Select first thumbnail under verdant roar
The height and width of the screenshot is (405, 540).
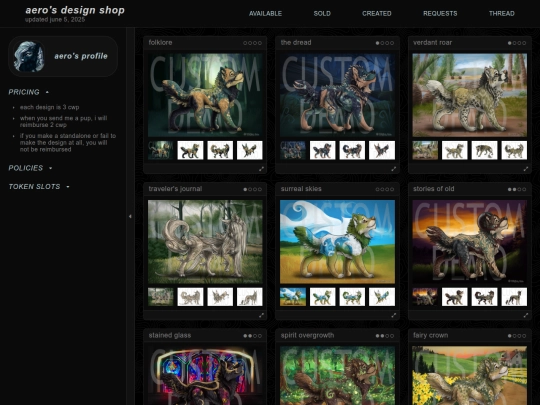[425, 150]
